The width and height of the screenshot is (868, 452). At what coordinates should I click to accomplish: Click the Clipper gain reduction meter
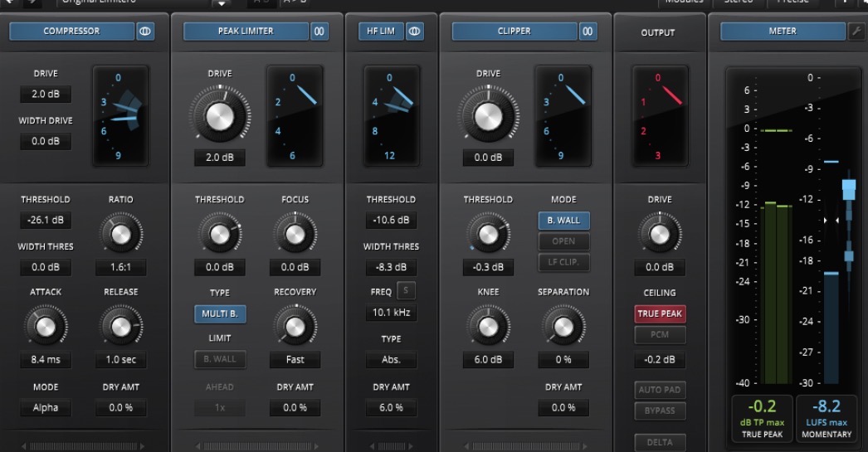click(x=563, y=116)
